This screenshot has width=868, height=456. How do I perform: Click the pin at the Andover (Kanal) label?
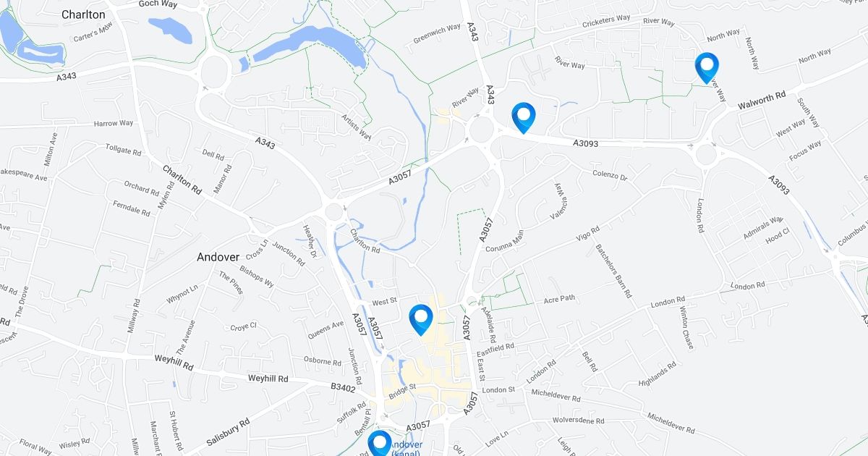(380, 443)
